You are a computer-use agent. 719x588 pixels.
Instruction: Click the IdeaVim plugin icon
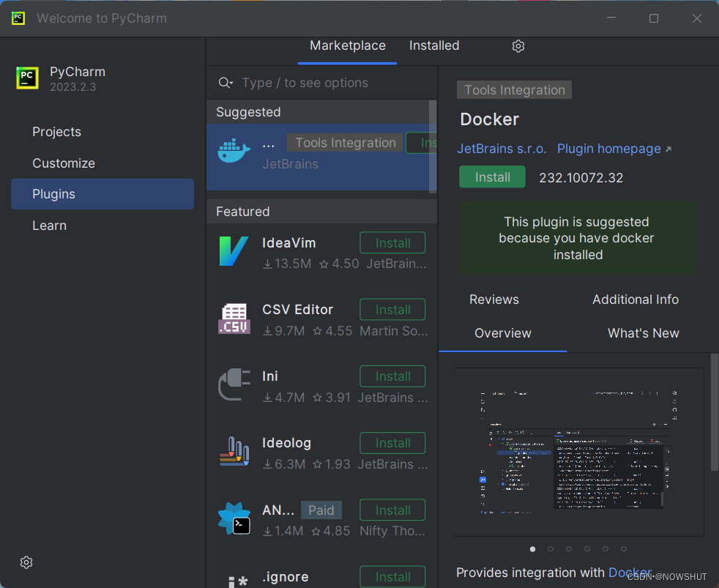click(234, 251)
